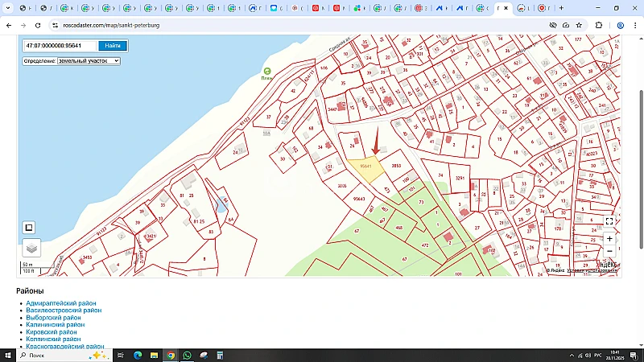Click the Найти search button

pyautogui.click(x=114, y=46)
